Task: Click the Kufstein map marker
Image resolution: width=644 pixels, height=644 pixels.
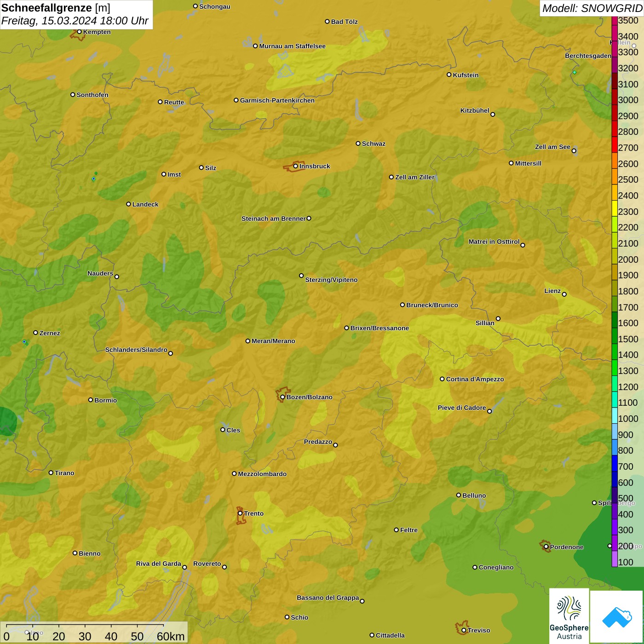Action: point(449,75)
